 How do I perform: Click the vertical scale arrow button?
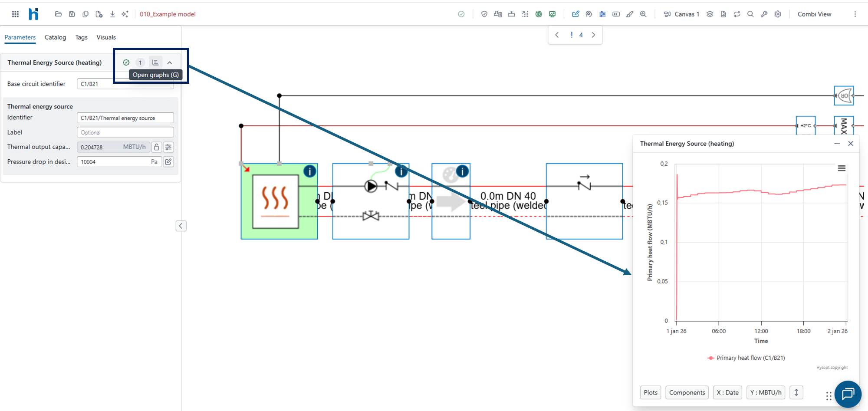tap(796, 393)
